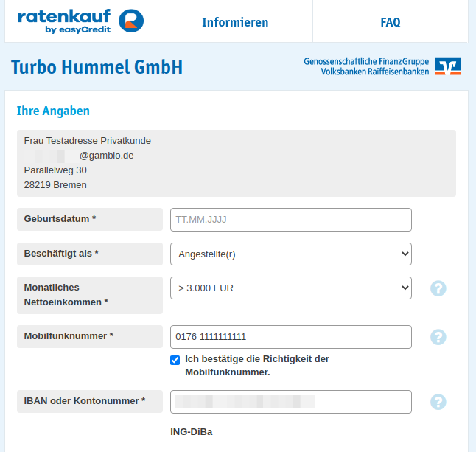476x452 pixels.
Task: Click the gambio.de email address
Action: tap(106, 156)
